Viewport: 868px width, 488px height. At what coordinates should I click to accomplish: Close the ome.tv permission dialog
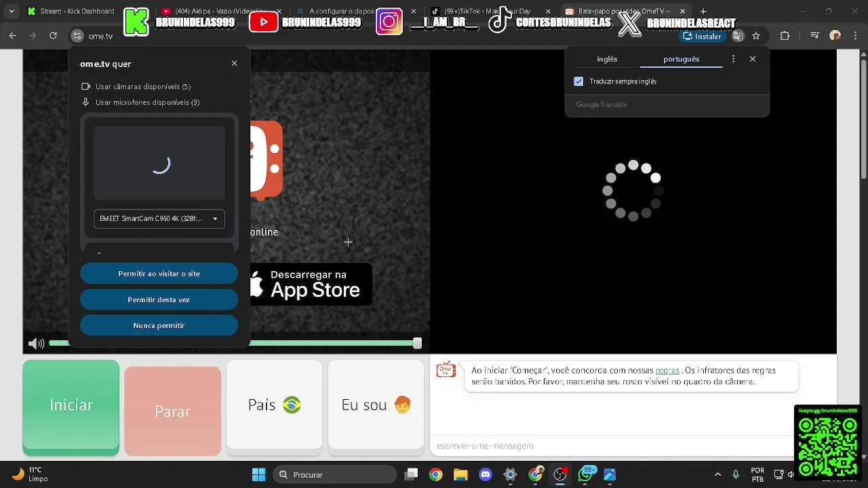(x=235, y=63)
